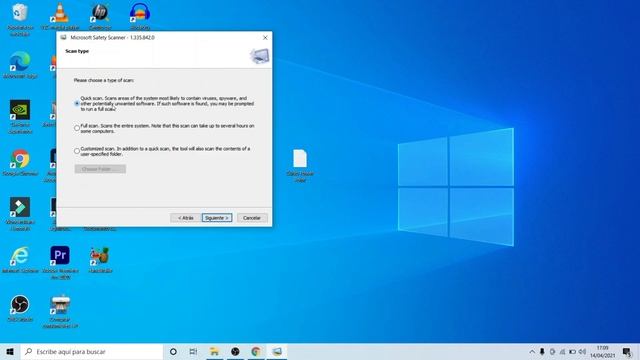Open the Adobe Premiere Pro shortcut
This screenshot has height=360, width=640.
[60, 262]
